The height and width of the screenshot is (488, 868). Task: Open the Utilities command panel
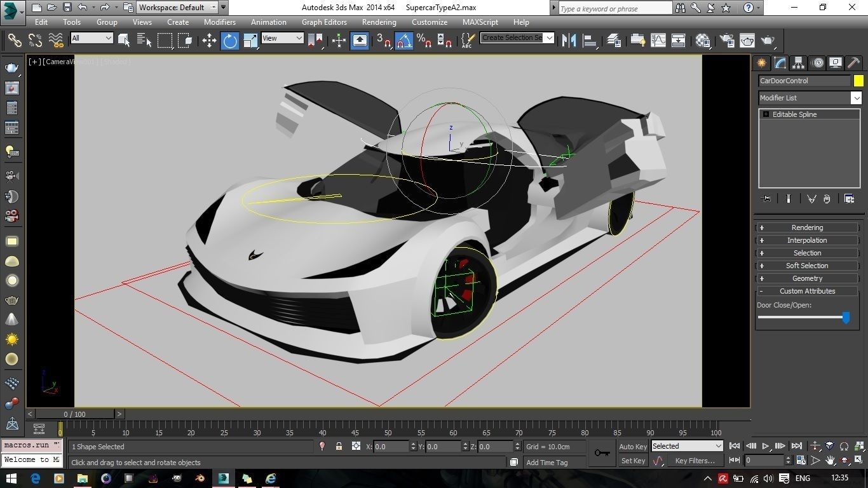(x=854, y=63)
